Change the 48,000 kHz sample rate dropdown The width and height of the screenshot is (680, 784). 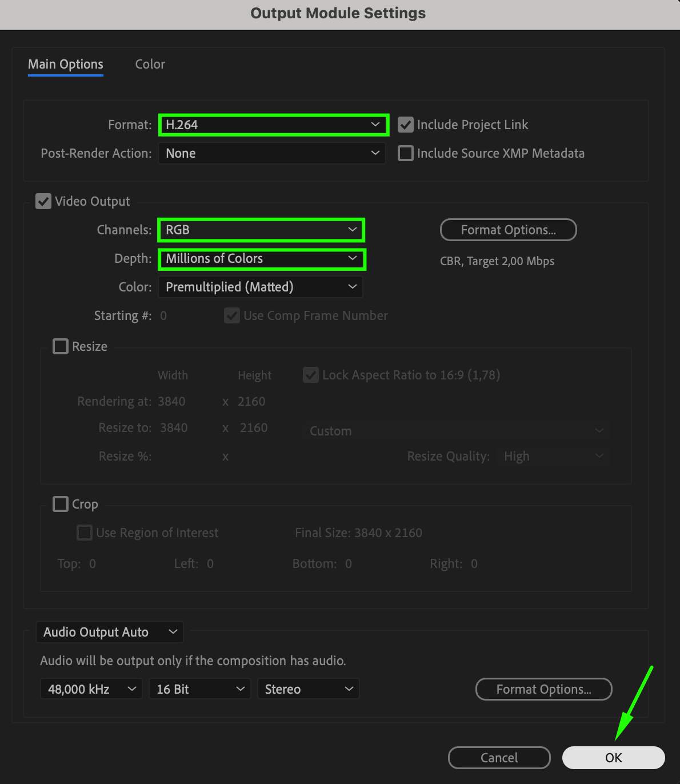(91, 689)
